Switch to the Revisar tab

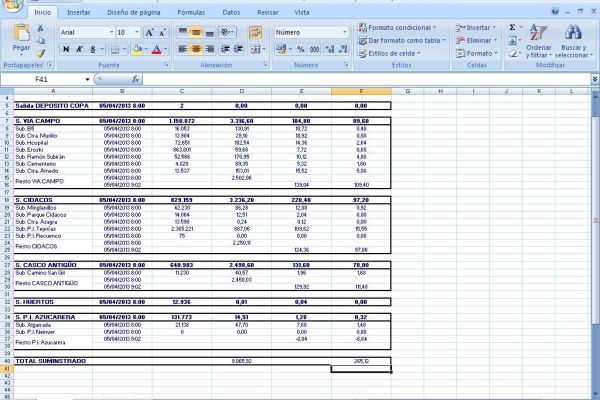[x=267, y=13]
